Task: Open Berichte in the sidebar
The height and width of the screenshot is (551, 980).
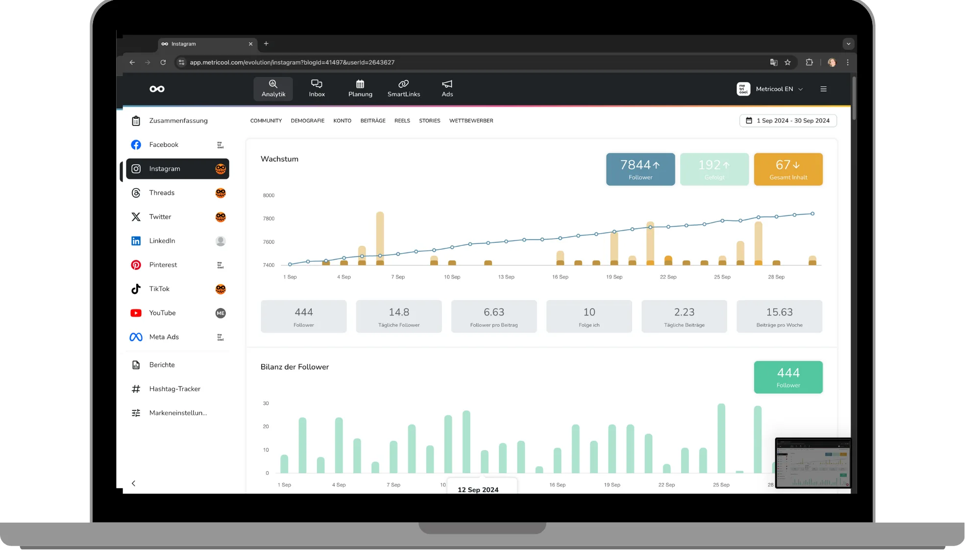Action: click(x=162, y=365)
